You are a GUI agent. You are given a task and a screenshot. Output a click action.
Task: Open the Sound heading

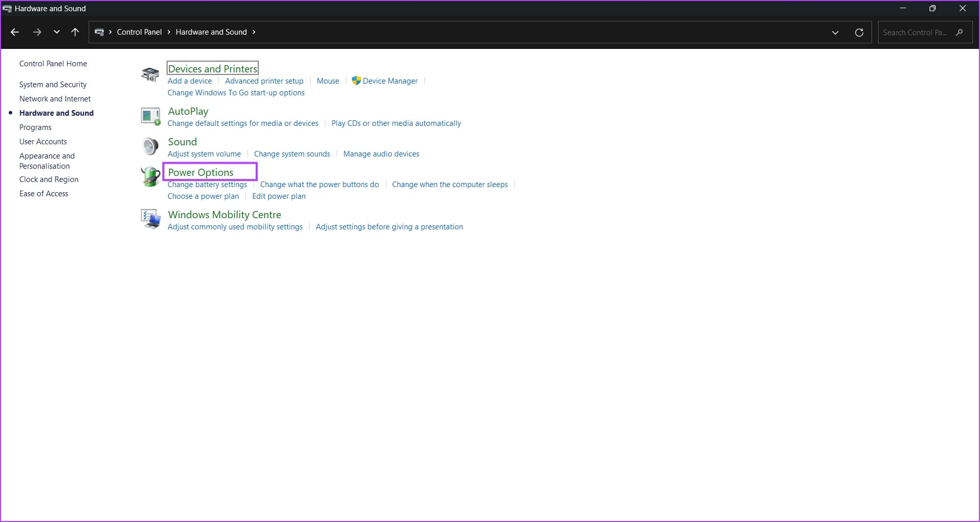coord(182,142)
